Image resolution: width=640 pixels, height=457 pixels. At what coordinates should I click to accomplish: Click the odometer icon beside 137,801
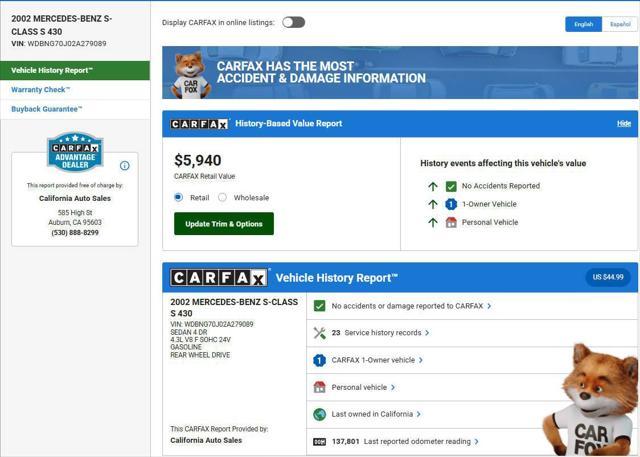coord(320,441)
